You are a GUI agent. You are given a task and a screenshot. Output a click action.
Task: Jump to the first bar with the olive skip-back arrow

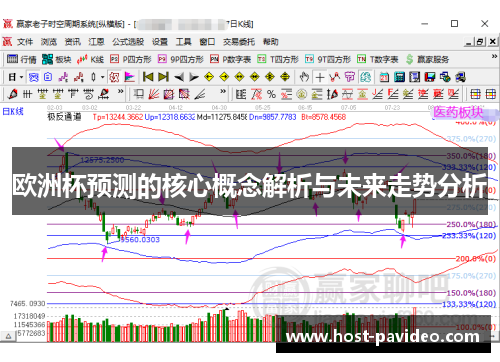pos(148,77)
